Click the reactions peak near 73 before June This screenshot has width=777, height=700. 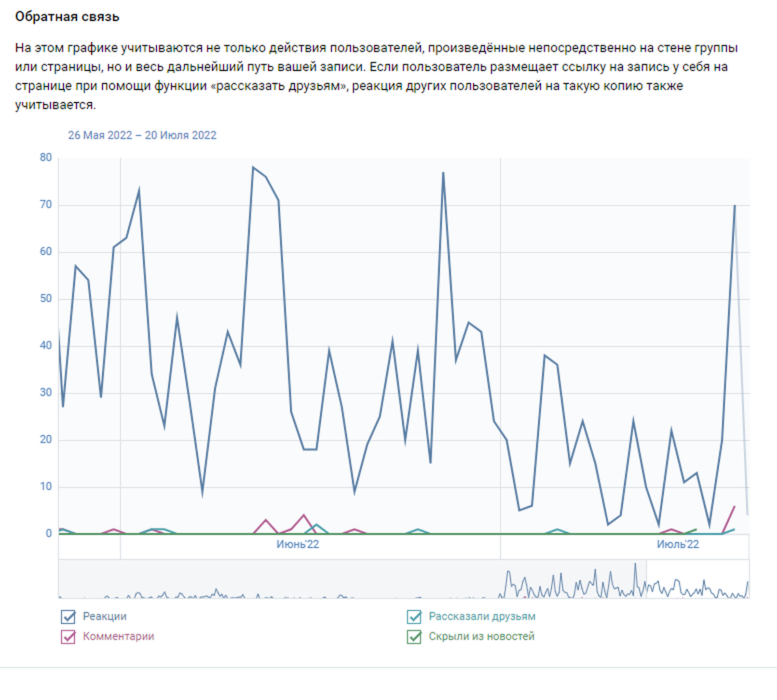pyautogui.click(x=139, y=190)
